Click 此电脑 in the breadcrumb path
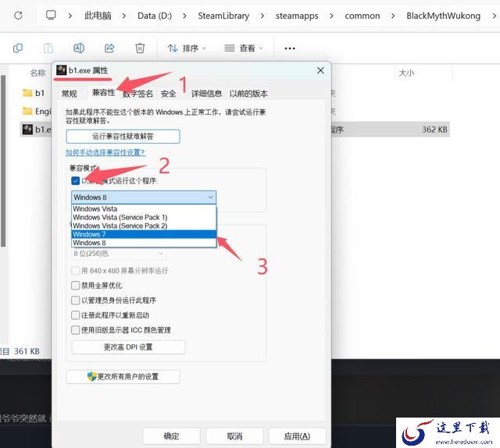Image resolution: width=500 pixels, height=448 pixels. point(98,16)
